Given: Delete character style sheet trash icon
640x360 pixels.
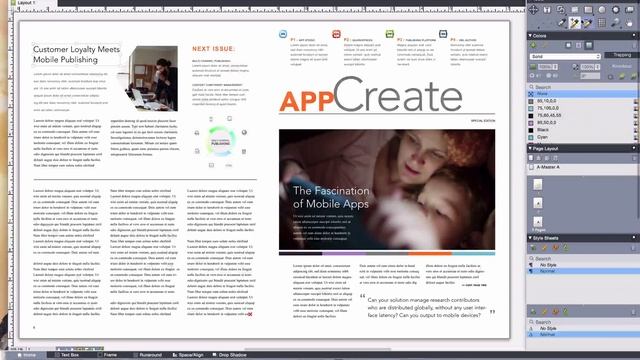Looking at the screenshot, I should [x=633, y=311].
